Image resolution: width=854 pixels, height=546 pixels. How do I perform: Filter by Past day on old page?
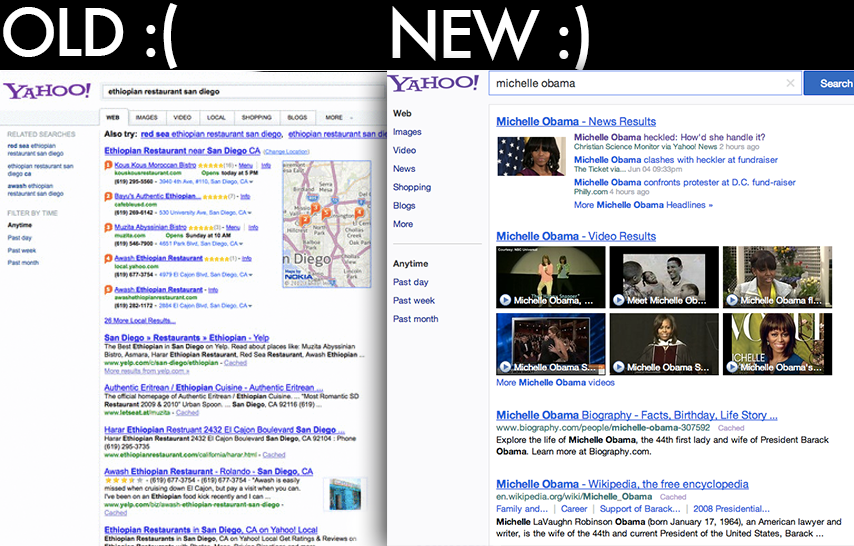click(x=20, y=238)
